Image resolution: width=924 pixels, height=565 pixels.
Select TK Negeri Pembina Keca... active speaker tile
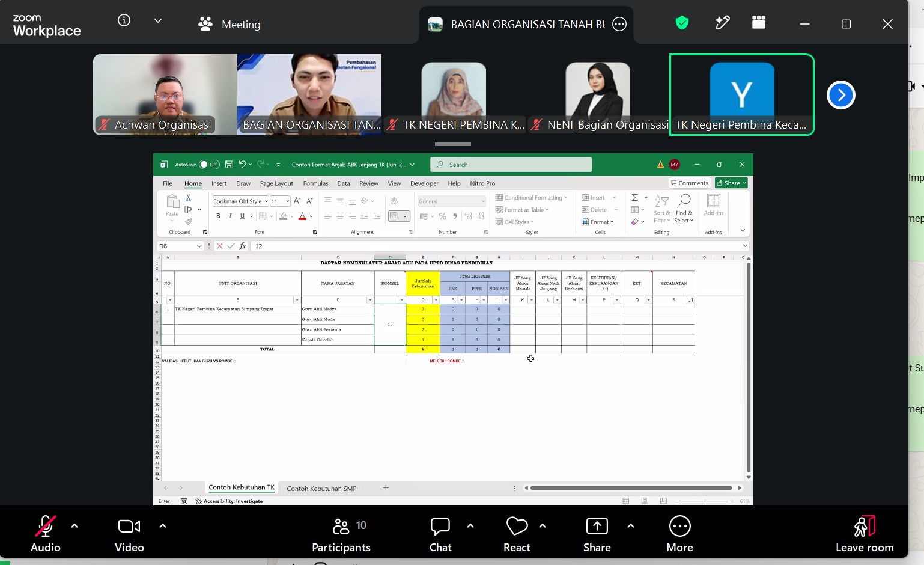(x=742, y=94)
